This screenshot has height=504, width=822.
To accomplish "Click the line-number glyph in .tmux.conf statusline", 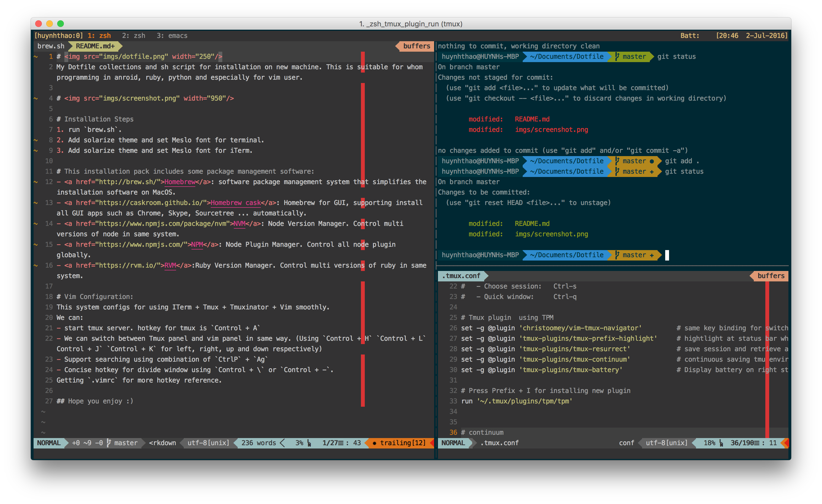I will coord(721,443).
